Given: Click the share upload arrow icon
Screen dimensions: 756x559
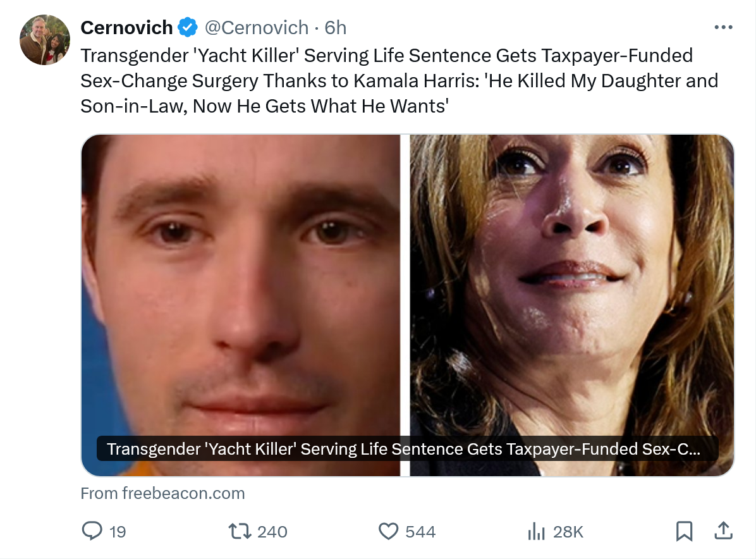Looking at the screenshot, I should coord(723,531).
